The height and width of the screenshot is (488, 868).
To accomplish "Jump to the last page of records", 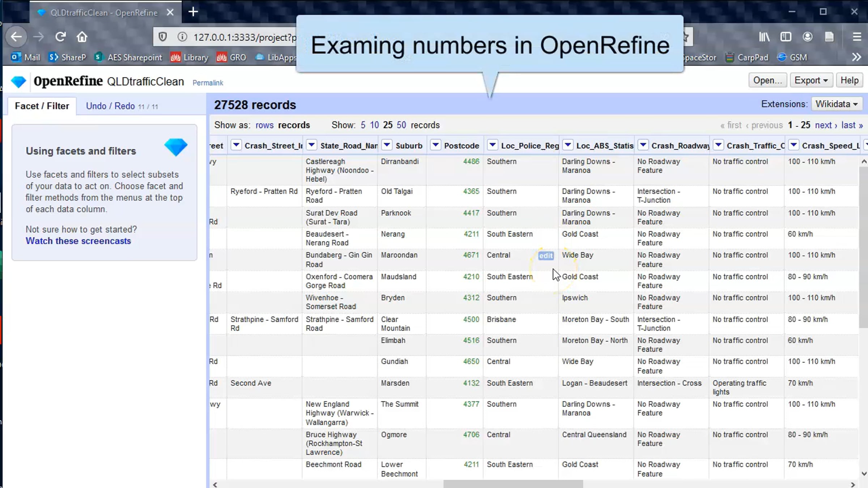I will [852, 125].
